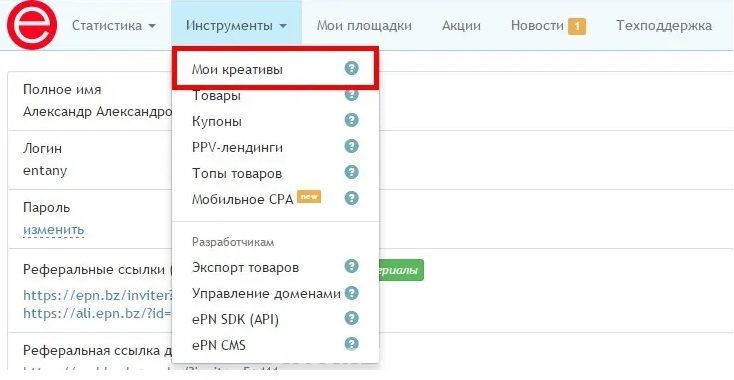Click the Полное имя label
734x380 pixels.
(x=62, y=89)
